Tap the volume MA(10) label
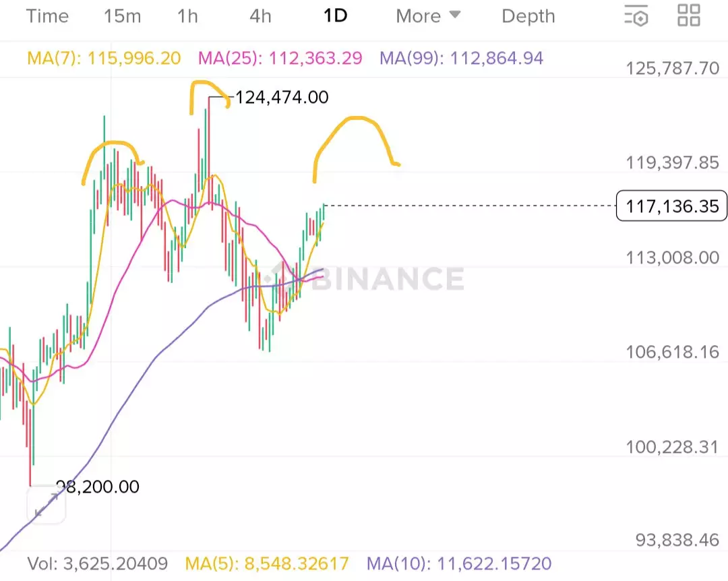This screenshot has height=581, width=728. point(458,563)
